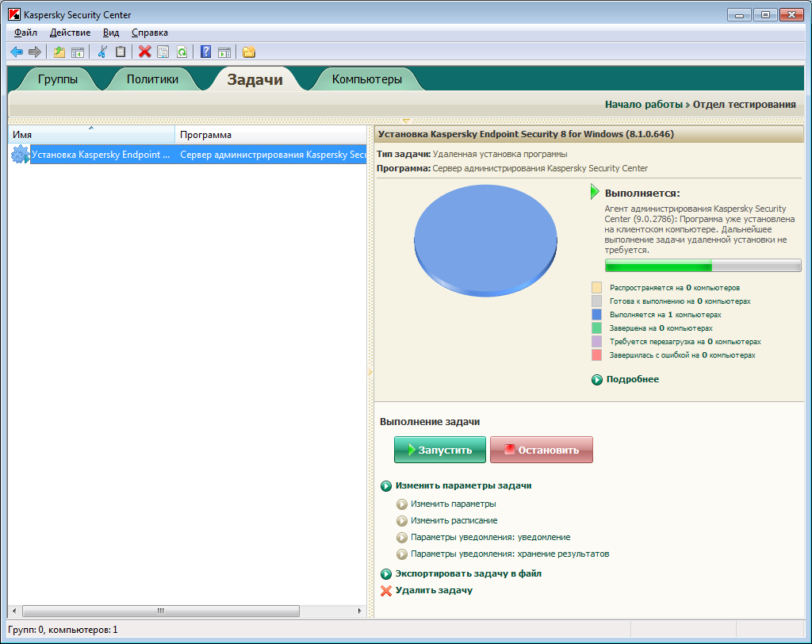
Task: Click the blue pie chart of task status
Action: click(x=486, y=241)
